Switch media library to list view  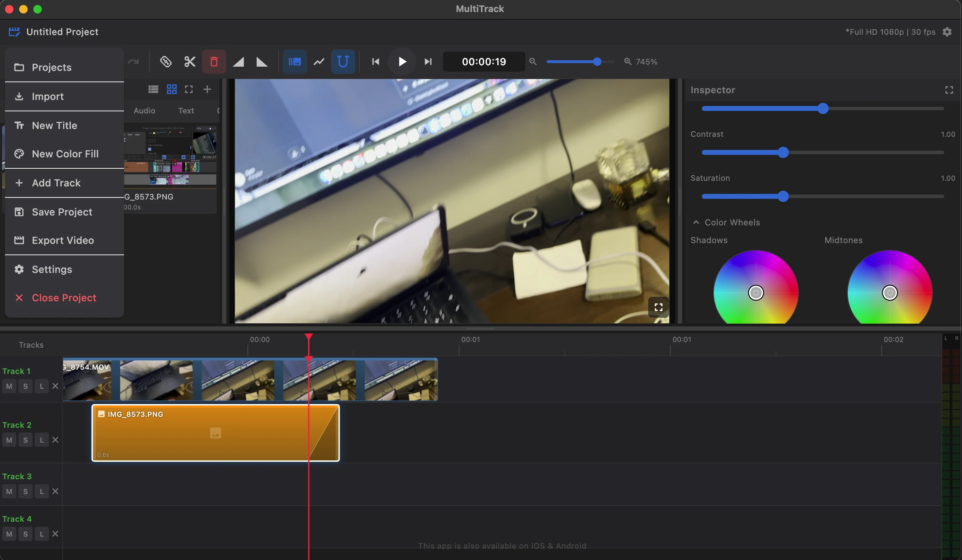(x=153, y=89)
